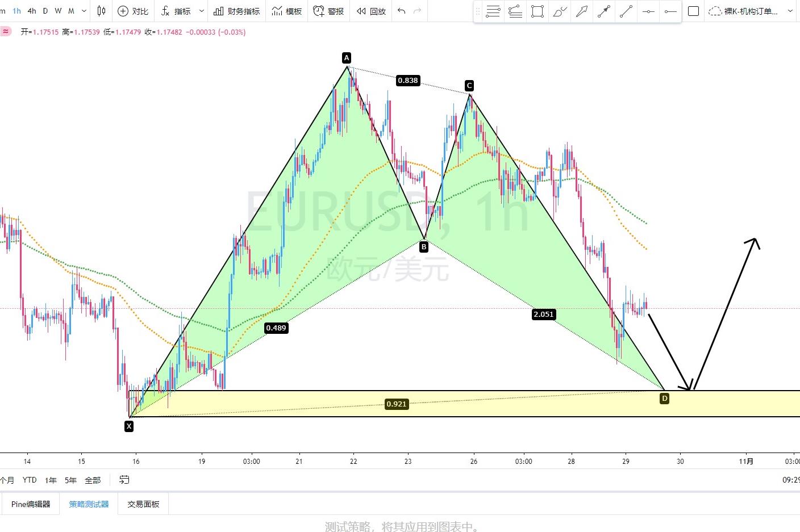Switch to the D daily timeframe
Image resolution: width=800 pixels, height=532 pixels.
pyautogui.click(x=45, y=11)
